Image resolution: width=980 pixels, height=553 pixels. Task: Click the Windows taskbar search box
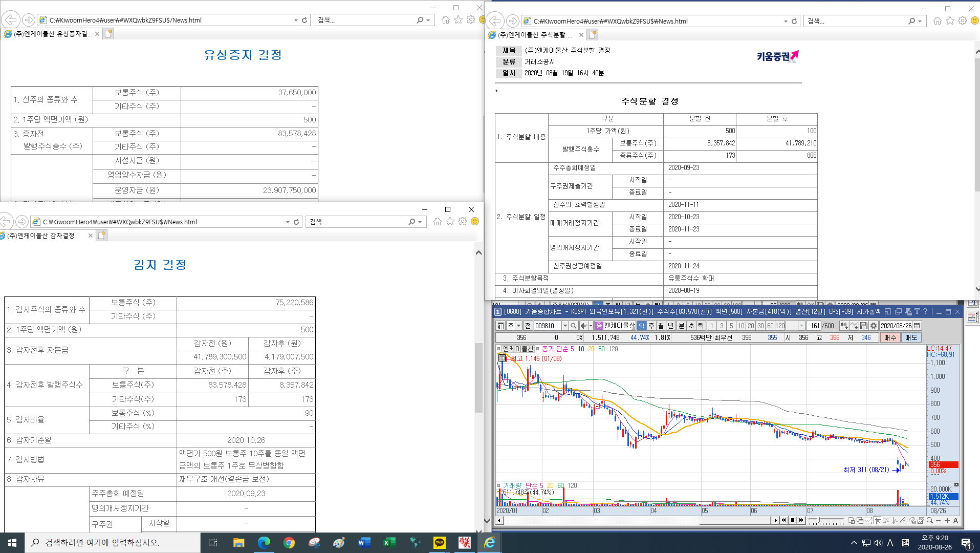[112, 543]
